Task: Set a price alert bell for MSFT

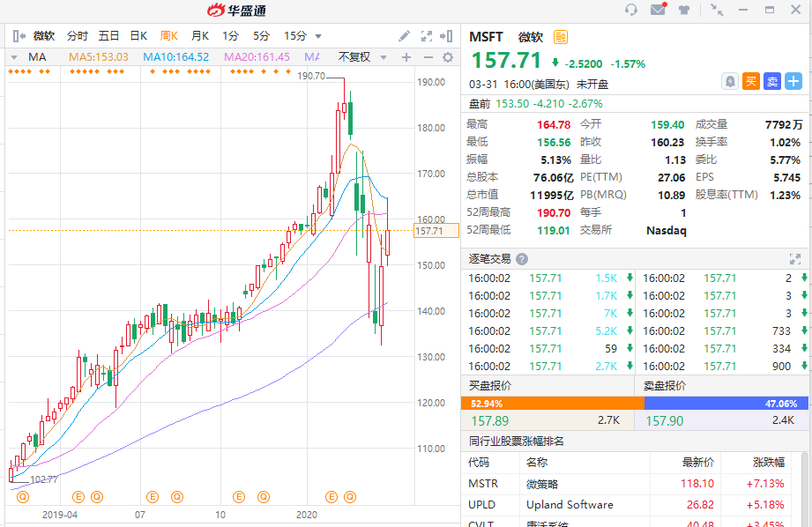Action: [730, 81]
